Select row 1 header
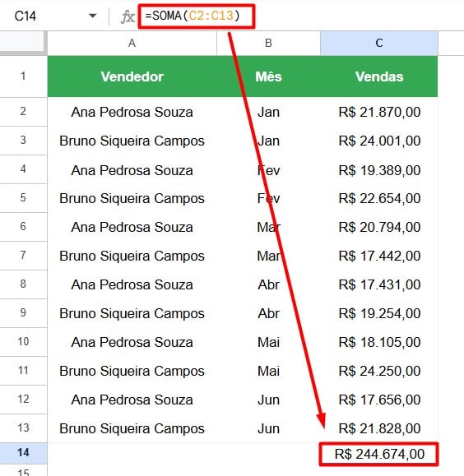The width and height of the screenshot is (464, 476). pos(23,76)
